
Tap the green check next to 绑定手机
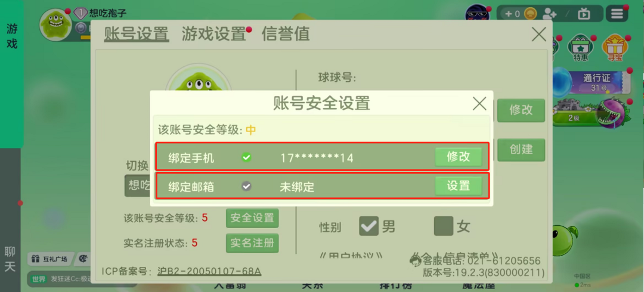246,157
